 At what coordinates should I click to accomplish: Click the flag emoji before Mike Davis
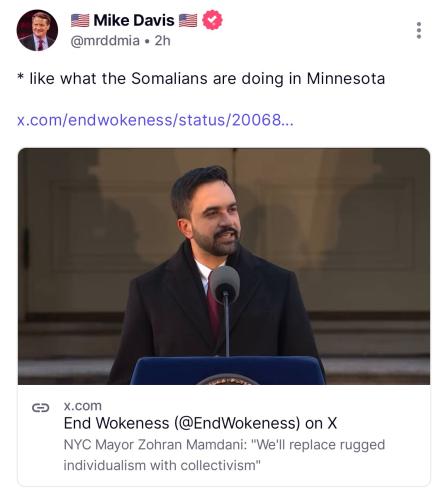pos(80,20)
